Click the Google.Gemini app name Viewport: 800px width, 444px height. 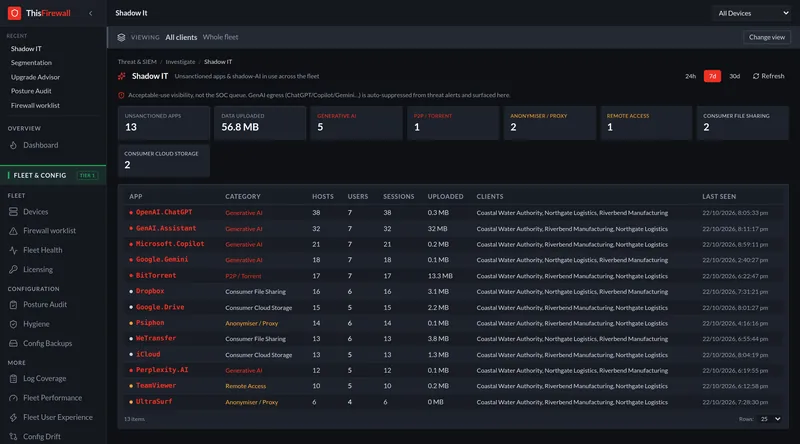pyautogui.click(x=162, y=260)
